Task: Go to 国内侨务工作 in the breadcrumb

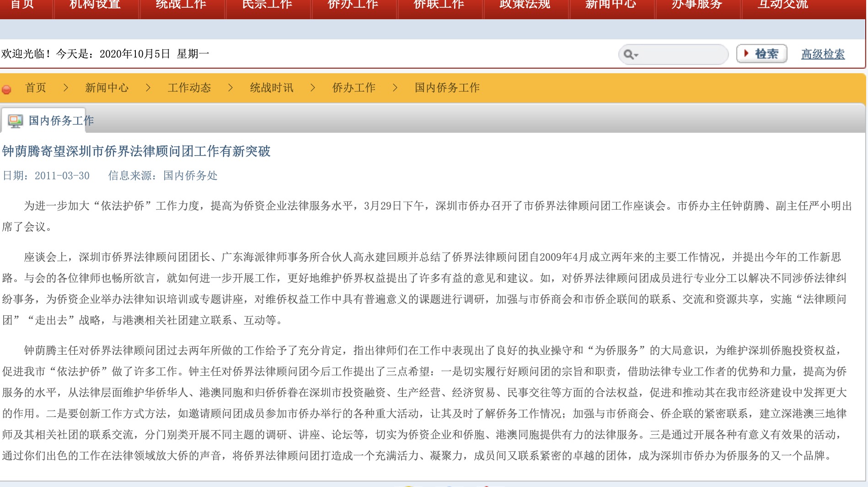Action: (x=447, y=87)
